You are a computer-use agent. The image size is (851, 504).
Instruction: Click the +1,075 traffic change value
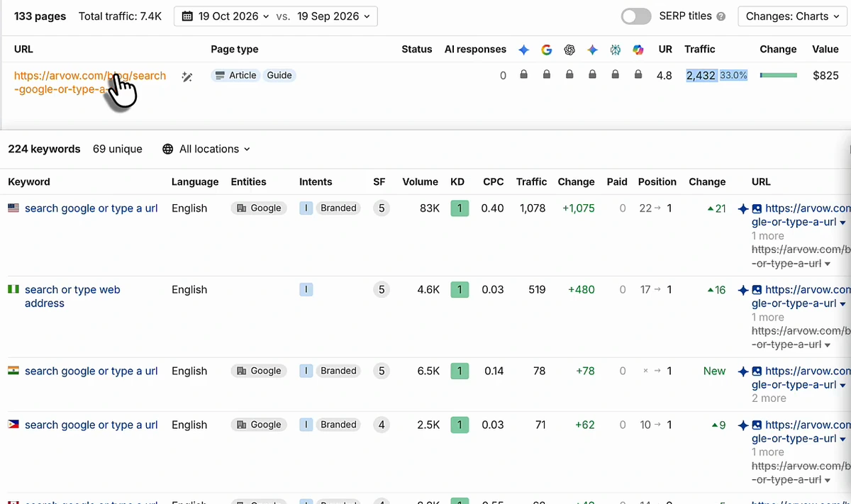click(x=579, y=208)
